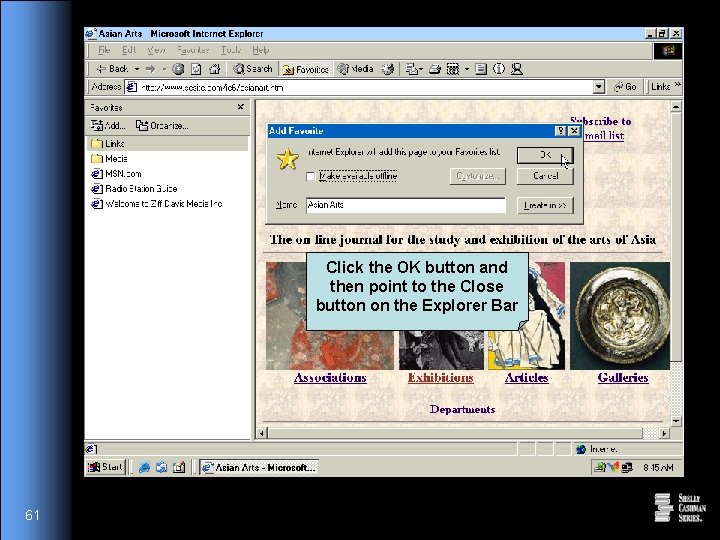Screen dimensions: 720x540
Task: Launch Internet Explorer from Quick Launch
Action: coord(144,467)
